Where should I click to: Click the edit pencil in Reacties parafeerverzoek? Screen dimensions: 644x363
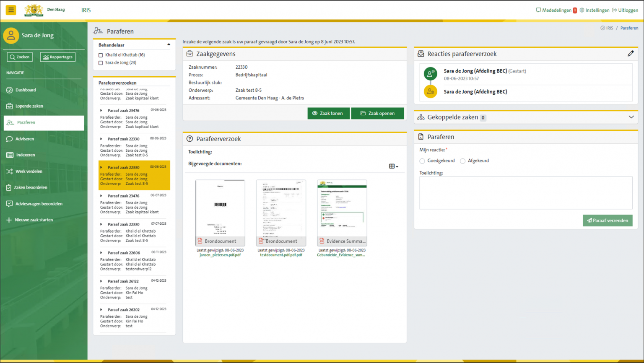[x=630, y=54]
